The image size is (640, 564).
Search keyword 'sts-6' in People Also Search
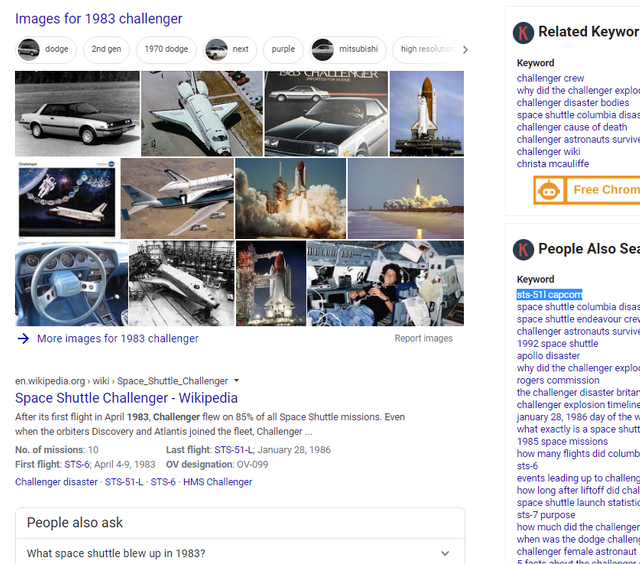point(527,466)
